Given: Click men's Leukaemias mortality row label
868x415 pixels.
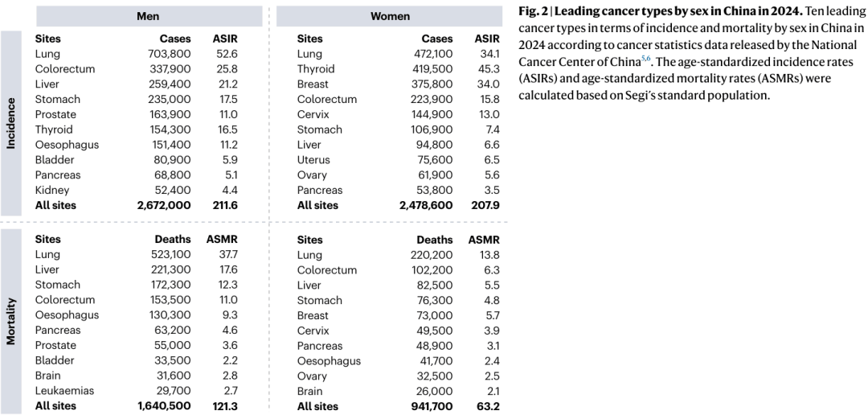Looking at the screenshot, I should pyautogui.click(x=64, y=390).
